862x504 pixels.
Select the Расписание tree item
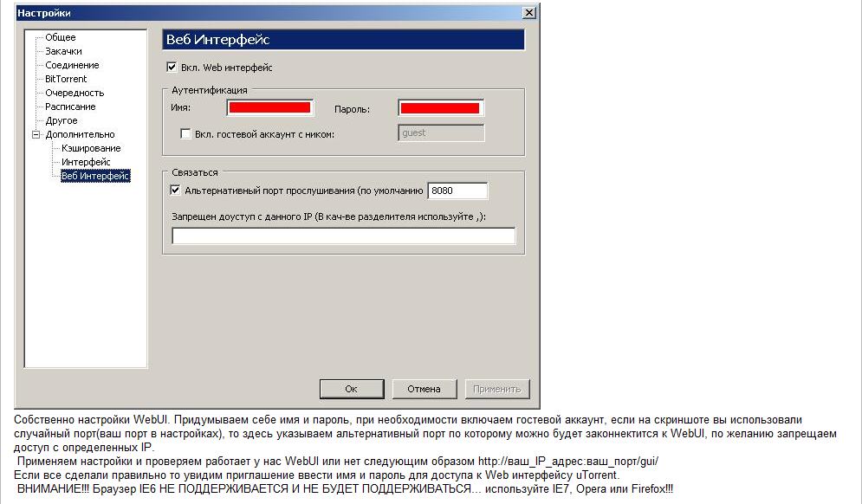click(x=70, y=107)
